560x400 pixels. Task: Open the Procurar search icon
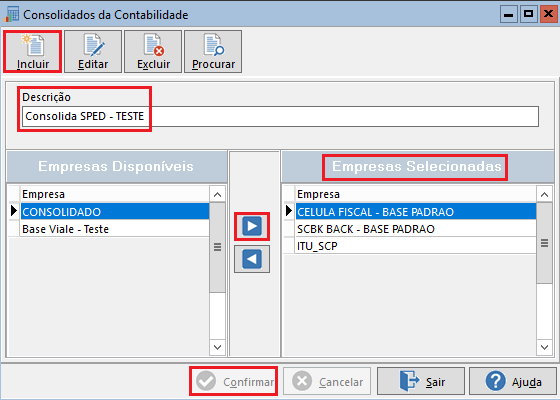pos(213,45)
